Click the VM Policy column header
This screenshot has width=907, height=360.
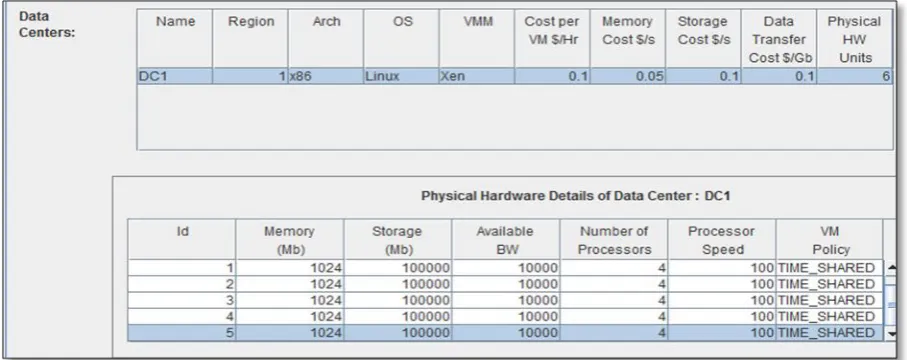829,239
